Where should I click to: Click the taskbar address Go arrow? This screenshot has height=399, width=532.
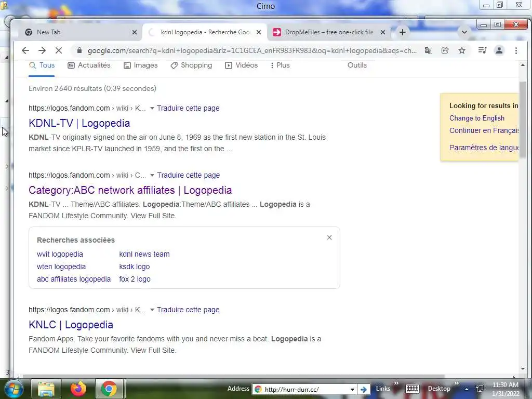(364, 390)
